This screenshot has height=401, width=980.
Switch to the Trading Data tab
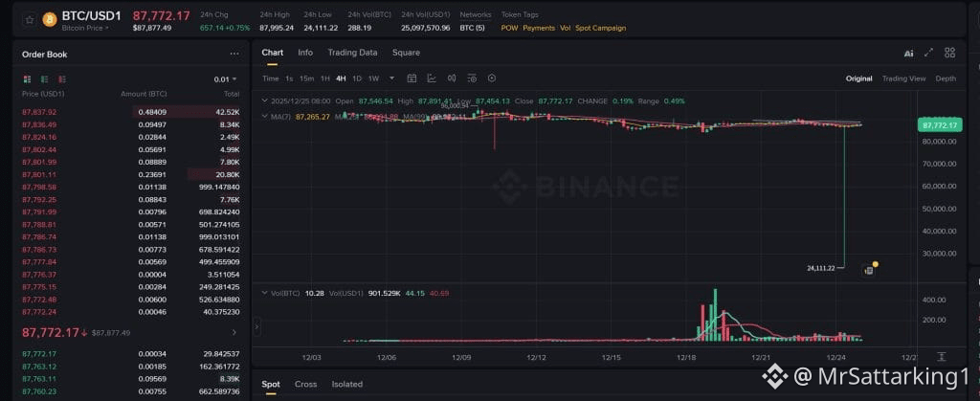[x=352, y=53]
